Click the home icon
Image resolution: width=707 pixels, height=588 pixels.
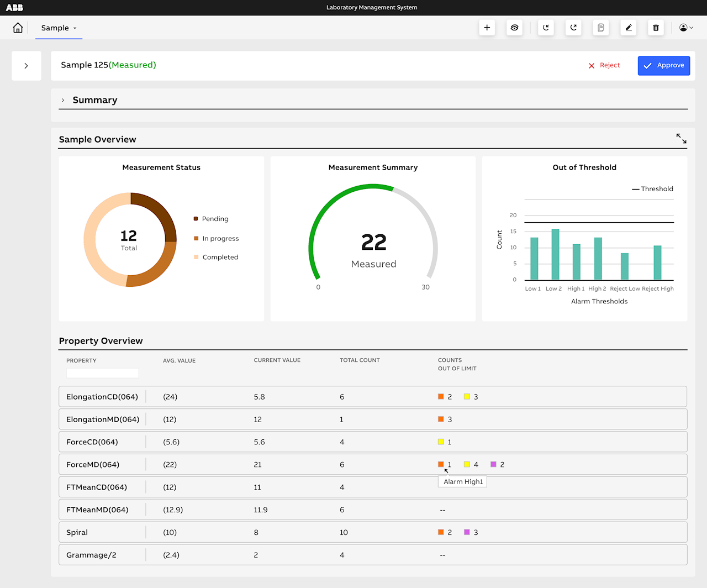18,28
